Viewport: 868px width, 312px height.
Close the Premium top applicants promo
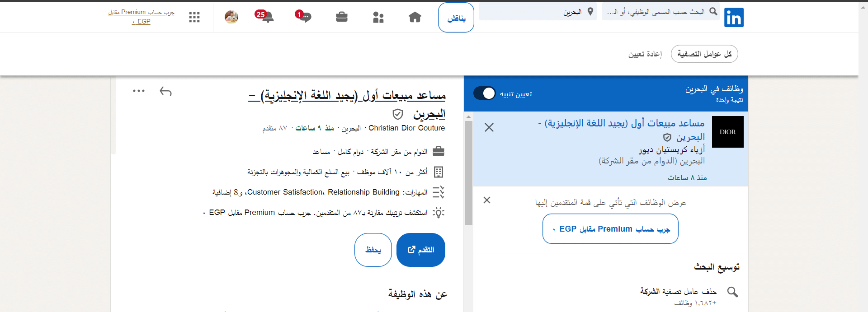[x=487, y=200]
